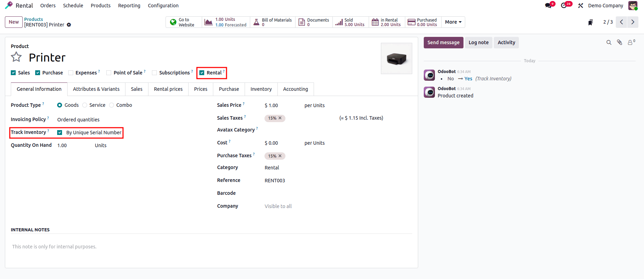
Task: Enable the Subscriptions checkbox
Action: tap(154, 73)
